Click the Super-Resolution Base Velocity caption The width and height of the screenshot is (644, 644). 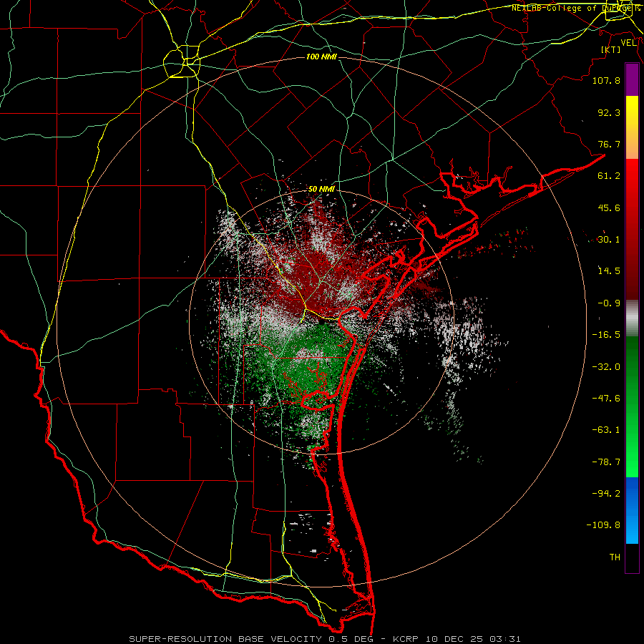(x=325, y=639)
